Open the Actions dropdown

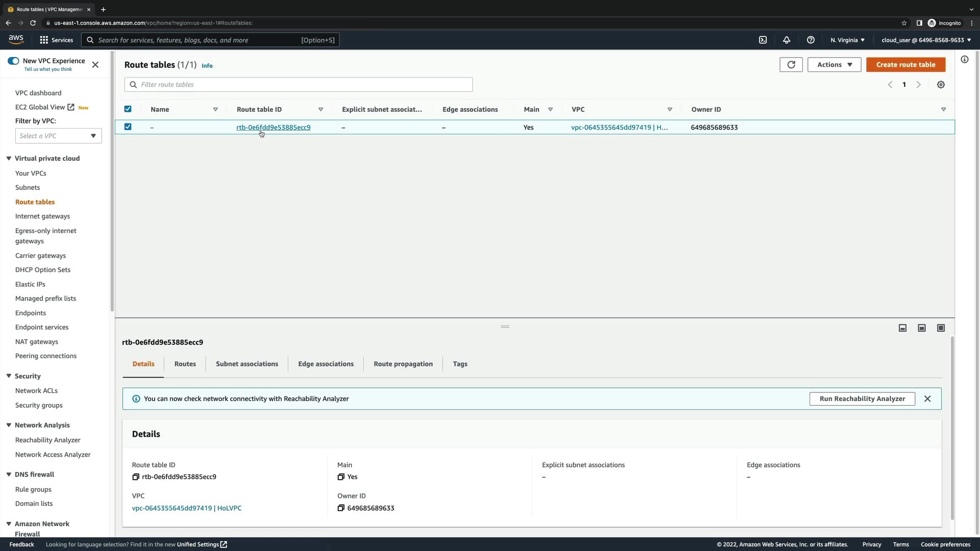pos(834,65)
